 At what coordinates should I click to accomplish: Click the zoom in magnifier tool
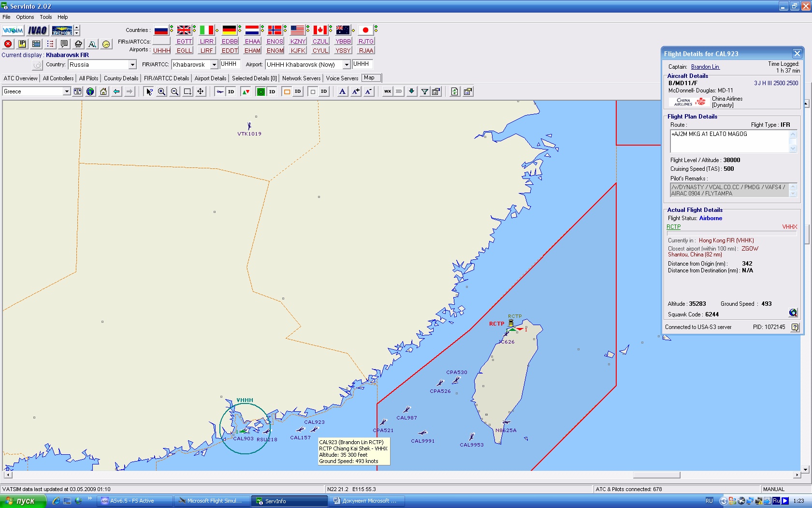click(x=162, y=91)
